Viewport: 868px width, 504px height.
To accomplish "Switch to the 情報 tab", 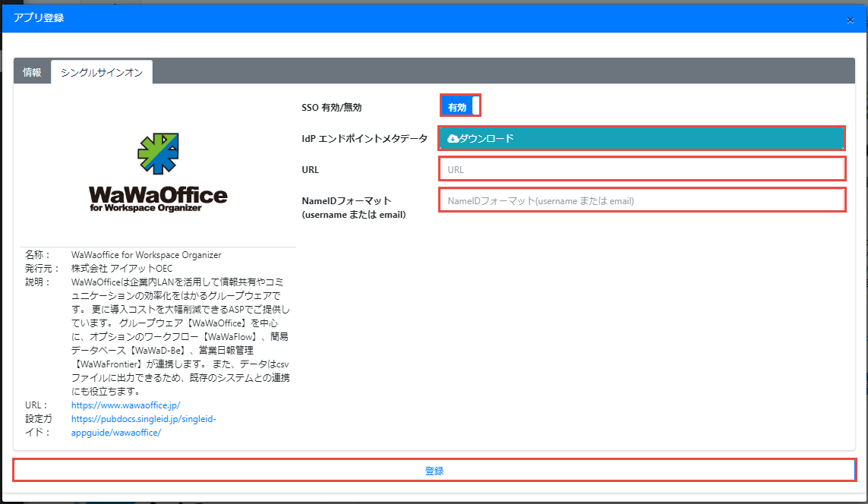I will [32, 72].
